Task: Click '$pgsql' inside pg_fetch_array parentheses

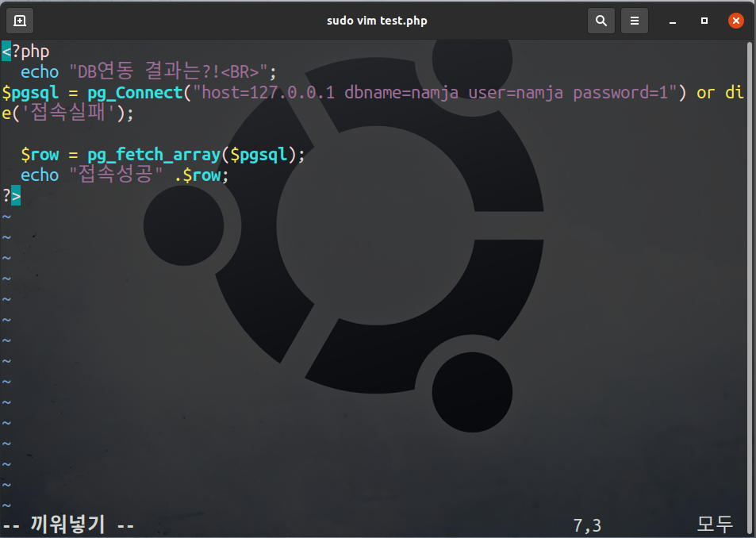Action: click(x=259, y=154)
